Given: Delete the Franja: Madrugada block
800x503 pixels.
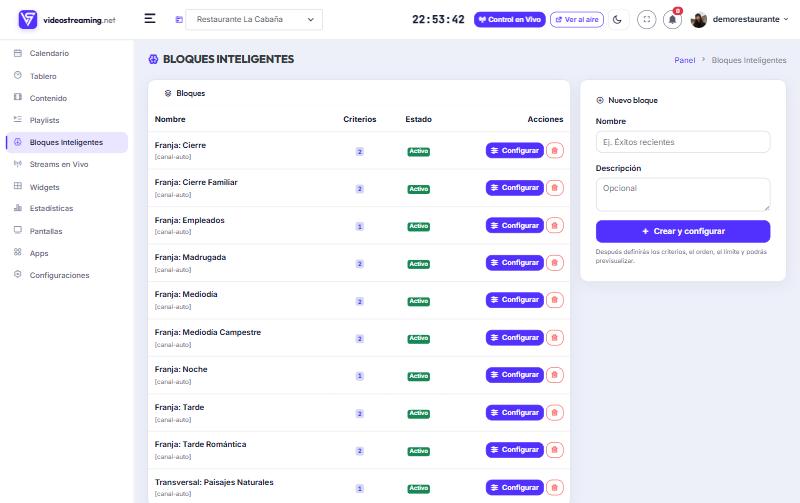Looking at the screenshot, I should point(555,263).
